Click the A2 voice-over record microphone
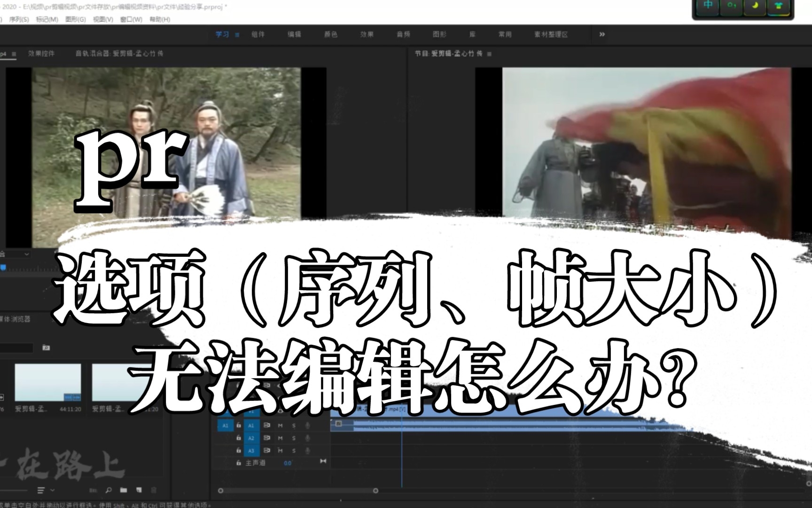The width and height of the screenshot is (812, 508). (308, 438)
